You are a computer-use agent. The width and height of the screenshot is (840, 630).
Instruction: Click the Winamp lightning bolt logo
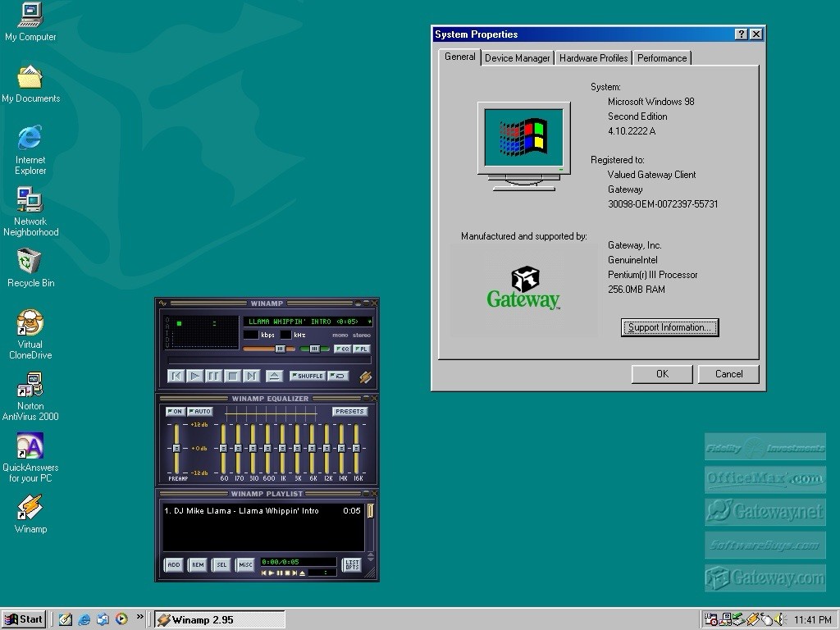click(365, 377)
